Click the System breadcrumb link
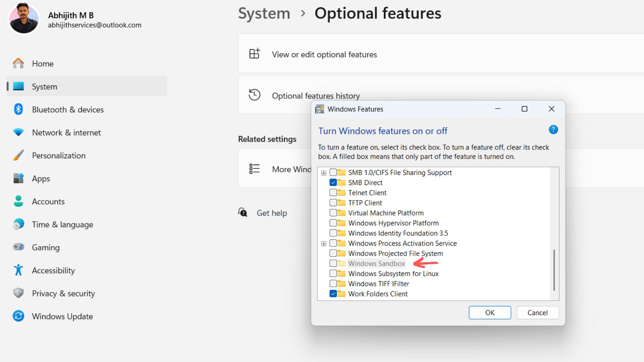644x362 pixels. tap(264, 13)
